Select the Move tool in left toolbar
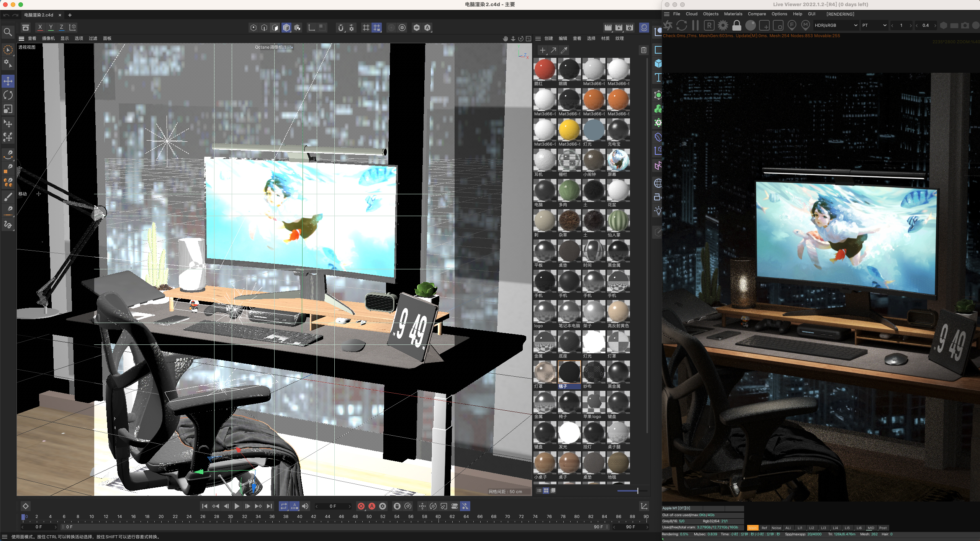The image size is (980, 541). coord(8,81)
